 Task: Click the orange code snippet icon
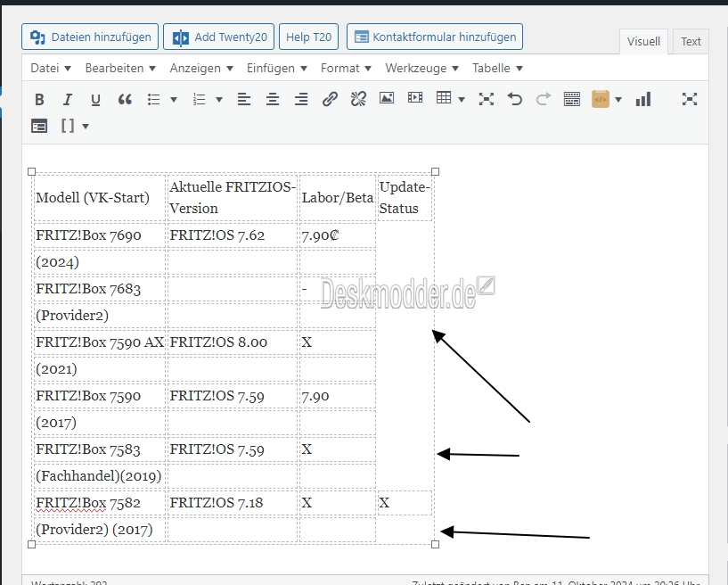601,99
